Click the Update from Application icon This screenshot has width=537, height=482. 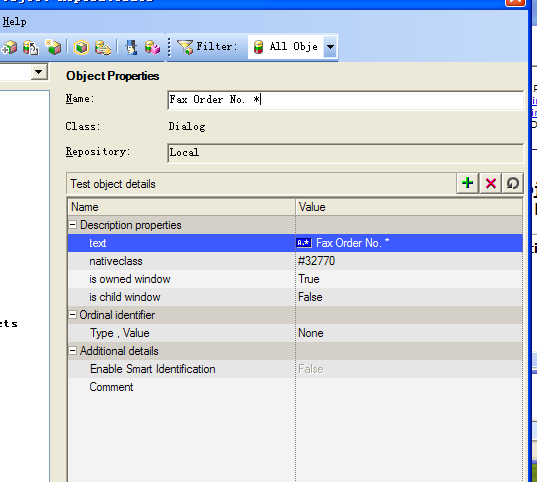pos(30,47)
